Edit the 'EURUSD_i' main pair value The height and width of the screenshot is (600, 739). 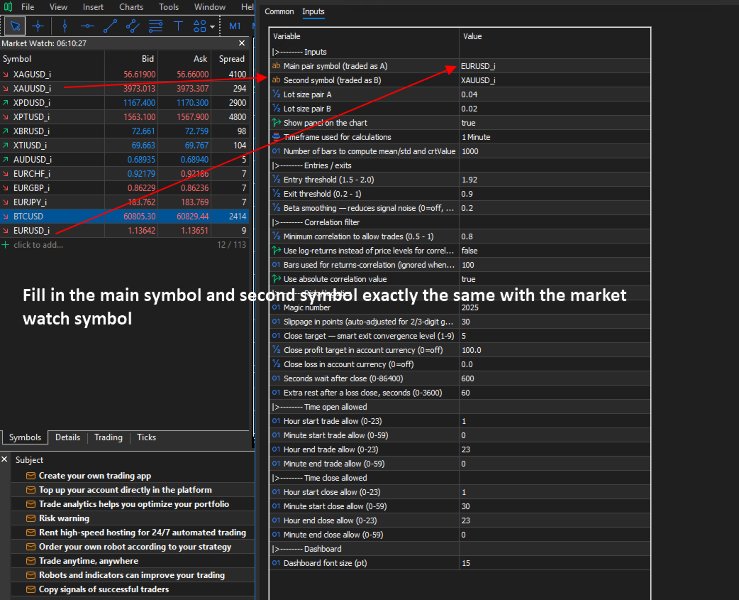click(x=555, y=66)
